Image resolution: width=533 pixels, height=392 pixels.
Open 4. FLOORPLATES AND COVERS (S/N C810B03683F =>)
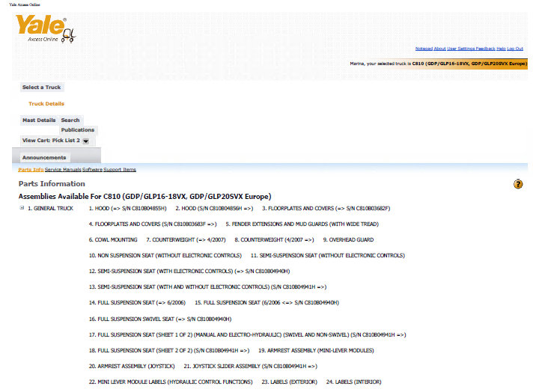coord(153,224)
